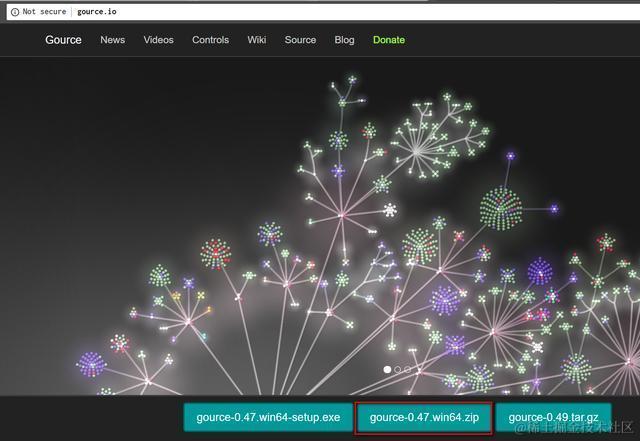Go to the Videos page
The width and height of the screenshot is (640, 441).
(158, 40)
